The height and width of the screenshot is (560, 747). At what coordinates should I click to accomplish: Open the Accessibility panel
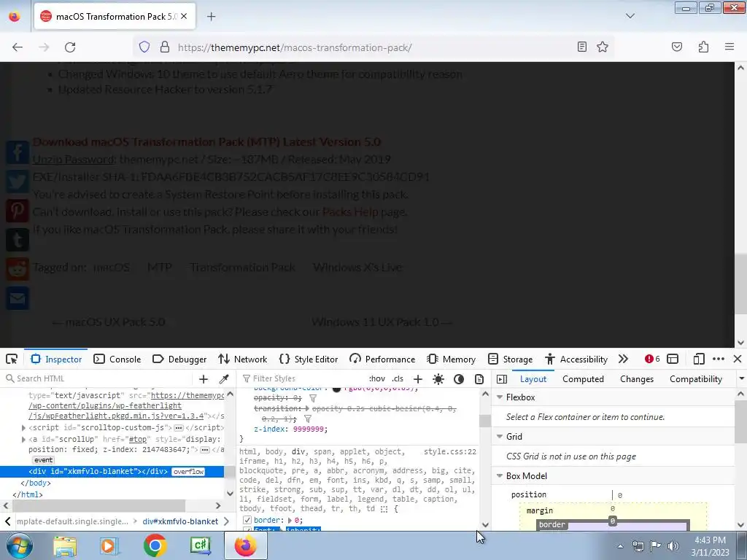pos(576,359)
